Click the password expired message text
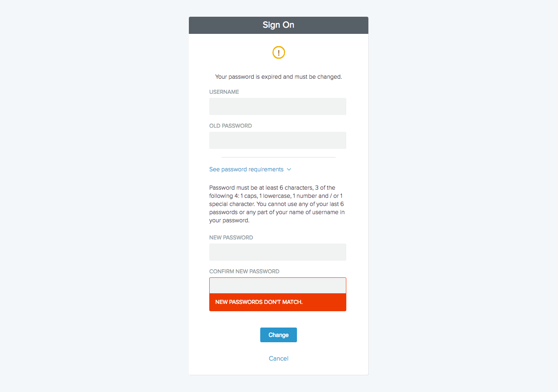This screenshot has width=558, height=392. click(279, 77)
